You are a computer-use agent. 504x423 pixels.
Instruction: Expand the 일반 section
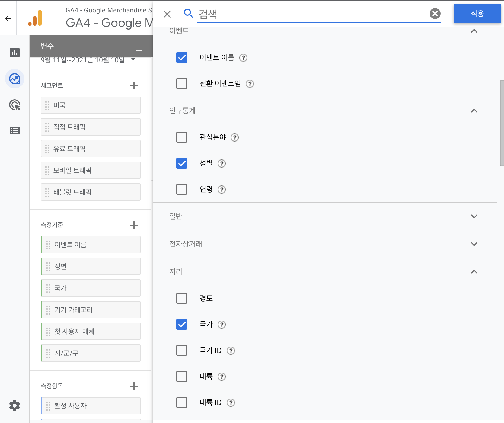pyautogui.click(x=474, y=216)
